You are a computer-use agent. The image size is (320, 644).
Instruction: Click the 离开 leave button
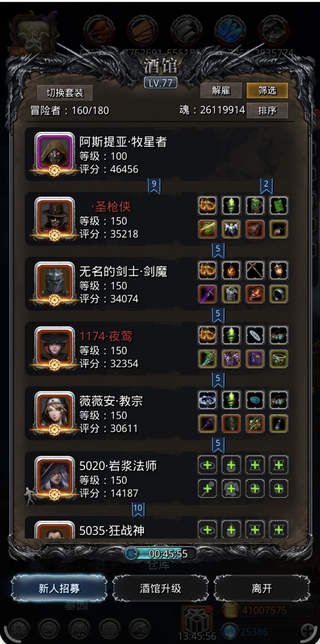(x=262, y=588)
